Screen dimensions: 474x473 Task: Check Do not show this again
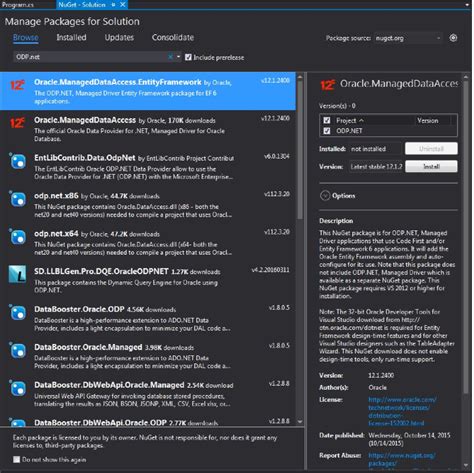16,460
